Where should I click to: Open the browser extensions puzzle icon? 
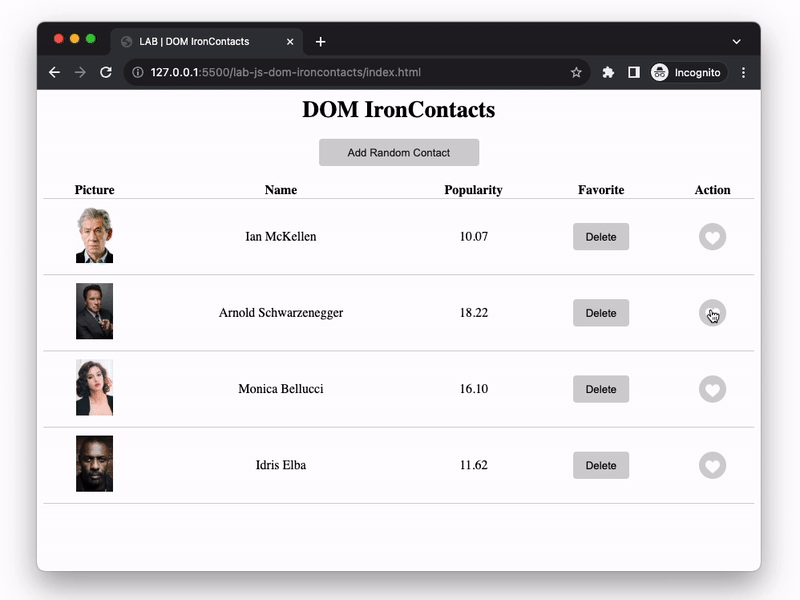point(608,73)
